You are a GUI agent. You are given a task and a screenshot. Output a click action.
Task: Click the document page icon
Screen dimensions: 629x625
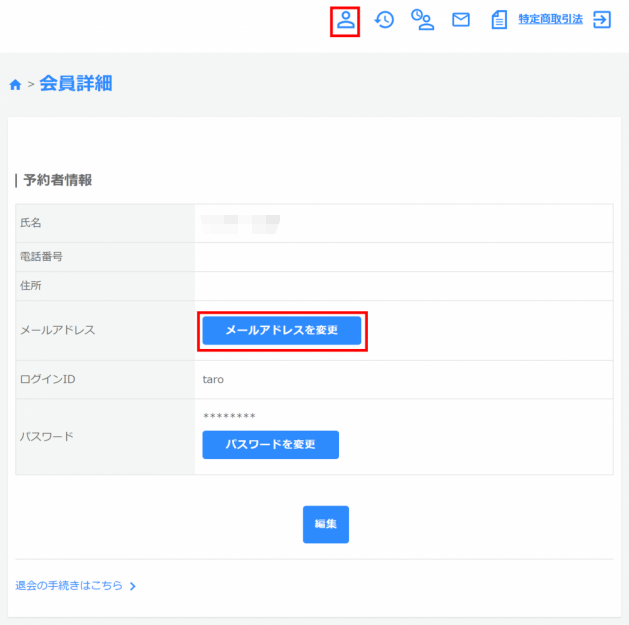coord(499,20)
